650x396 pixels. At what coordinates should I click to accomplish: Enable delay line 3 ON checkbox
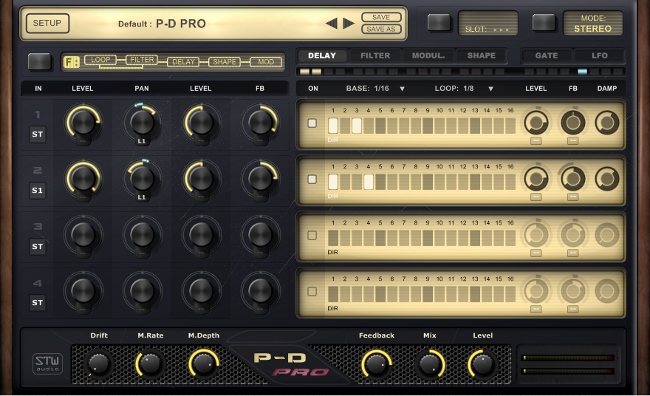[x=312, y=235]
